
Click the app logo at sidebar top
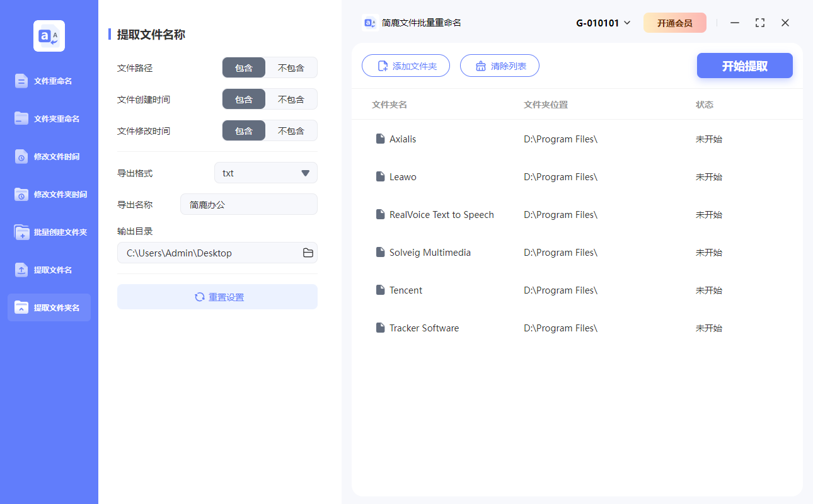coord(49,36)
